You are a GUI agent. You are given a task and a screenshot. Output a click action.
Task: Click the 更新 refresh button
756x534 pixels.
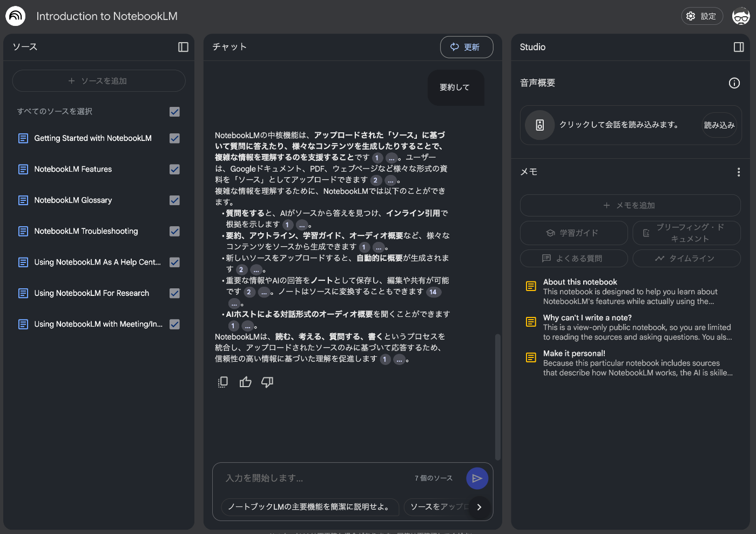467,47
